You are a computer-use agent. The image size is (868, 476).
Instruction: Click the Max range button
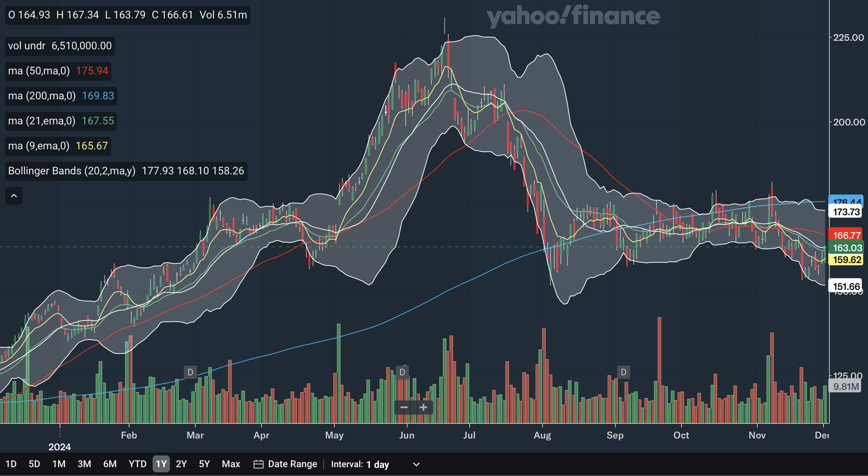(231, 464)
